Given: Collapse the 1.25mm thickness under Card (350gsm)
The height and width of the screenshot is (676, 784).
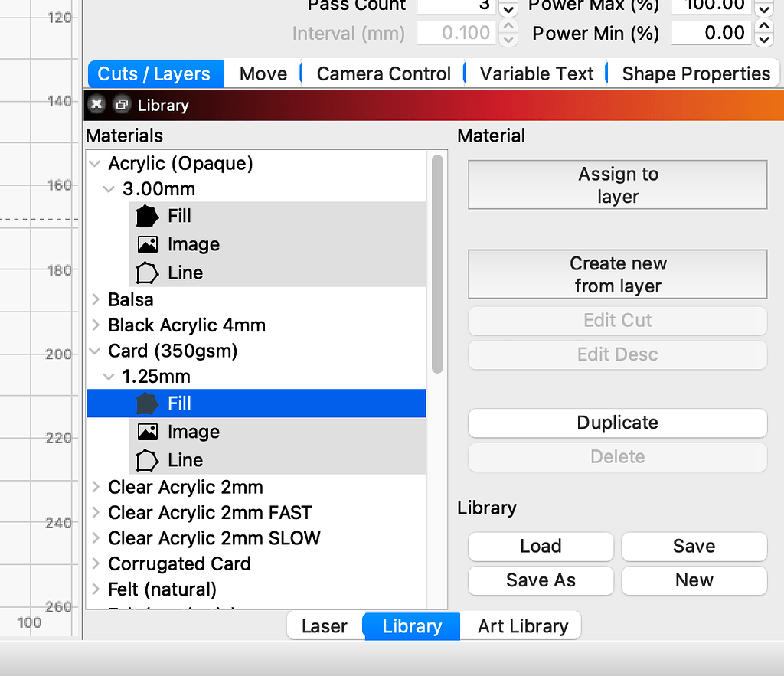Looking at the screenshot, I should click(x=108, y=376).
